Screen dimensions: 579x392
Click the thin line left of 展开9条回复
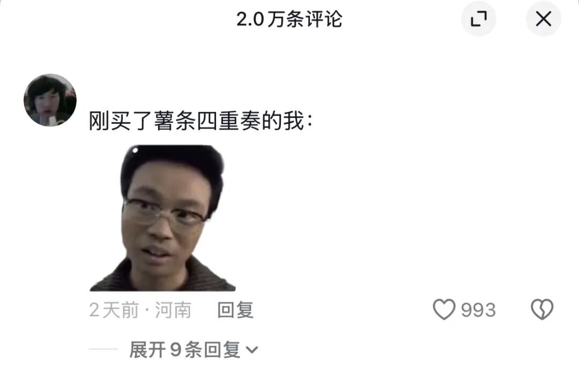coord(103,349)
